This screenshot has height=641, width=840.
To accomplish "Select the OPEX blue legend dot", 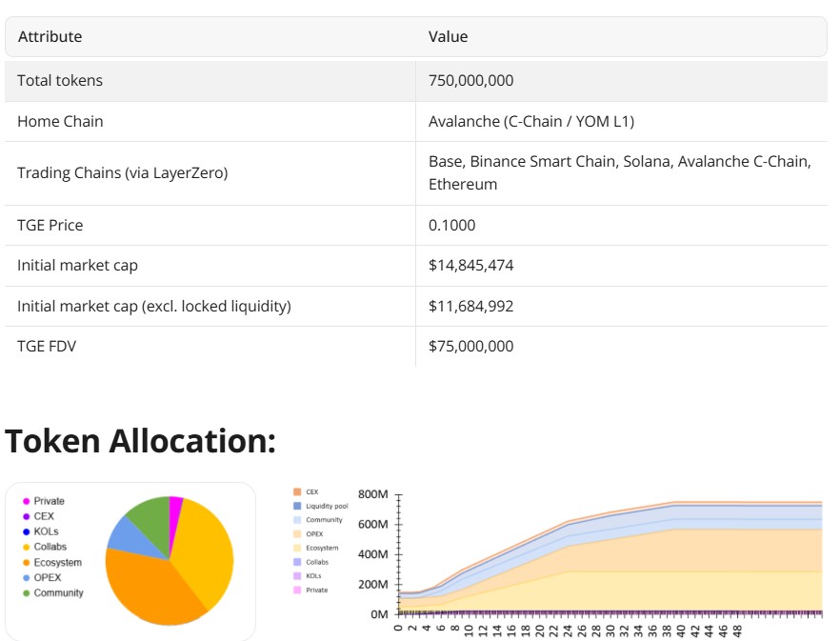I will pos(27,578).
